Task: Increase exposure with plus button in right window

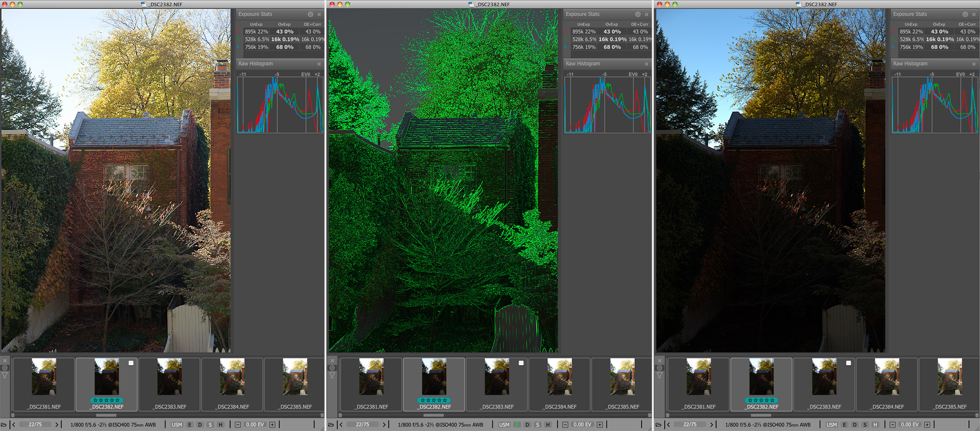Action: [927, 425]
